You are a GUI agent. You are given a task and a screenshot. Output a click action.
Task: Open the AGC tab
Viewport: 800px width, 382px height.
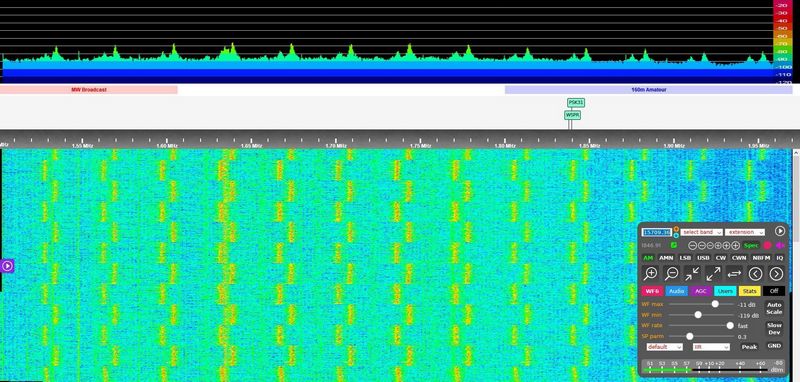[x=701, y=291]
